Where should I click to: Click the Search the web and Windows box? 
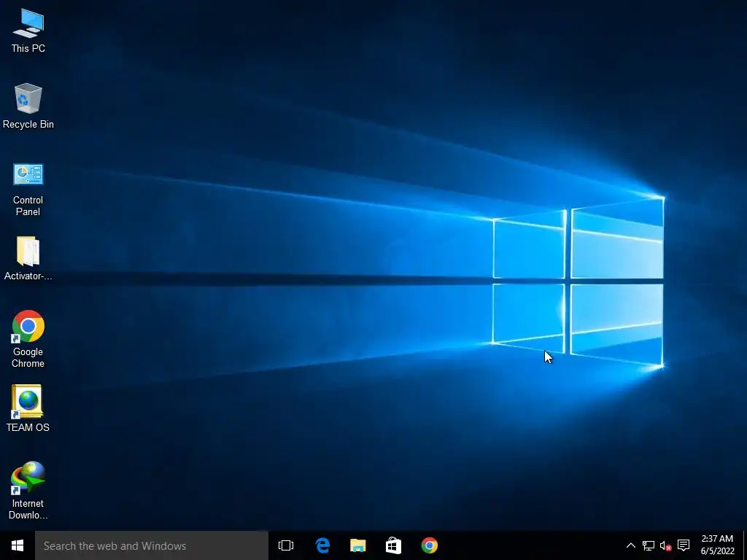tap(152, 545)
